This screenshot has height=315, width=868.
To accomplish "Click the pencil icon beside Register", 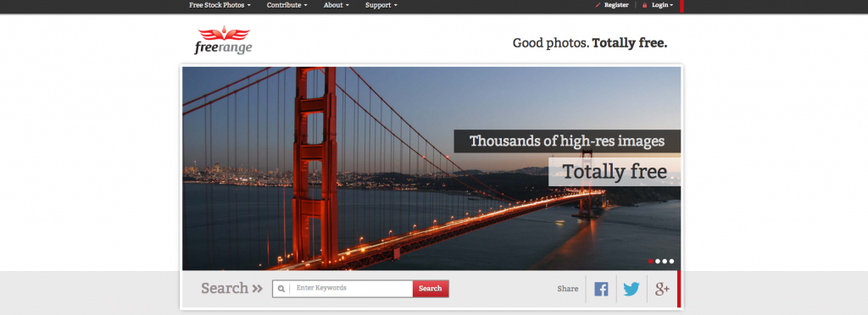I will [x=598, y=5].
